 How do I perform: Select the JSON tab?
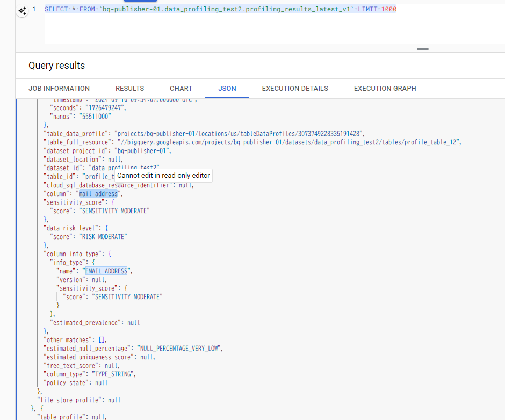227,89
